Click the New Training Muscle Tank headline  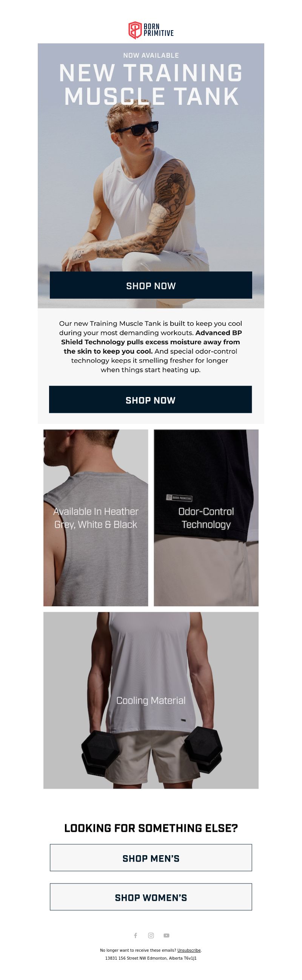point(151,84)
